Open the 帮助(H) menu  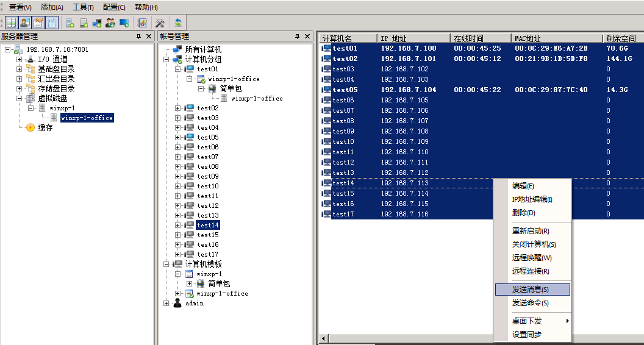[x=146, y=7]
